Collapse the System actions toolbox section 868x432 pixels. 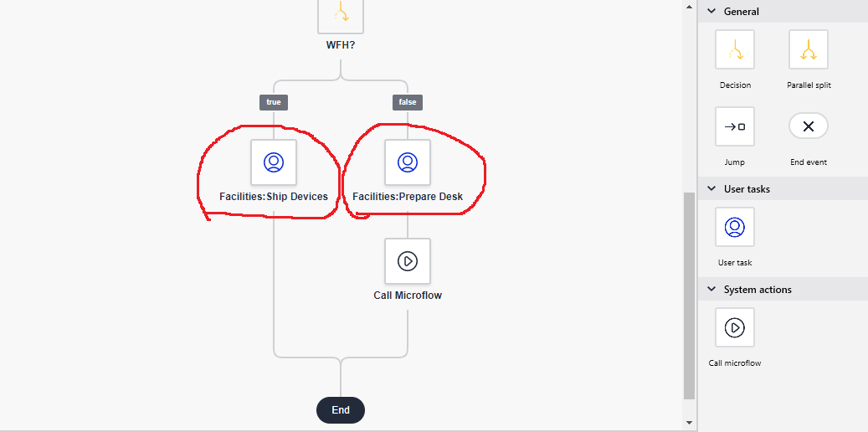tap(711, 289)
